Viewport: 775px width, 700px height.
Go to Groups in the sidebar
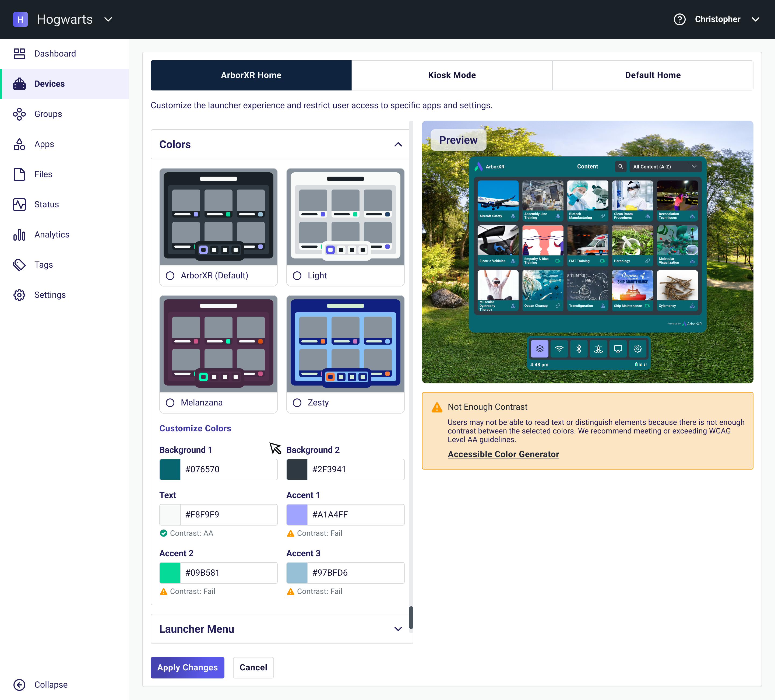click(64, 114)
